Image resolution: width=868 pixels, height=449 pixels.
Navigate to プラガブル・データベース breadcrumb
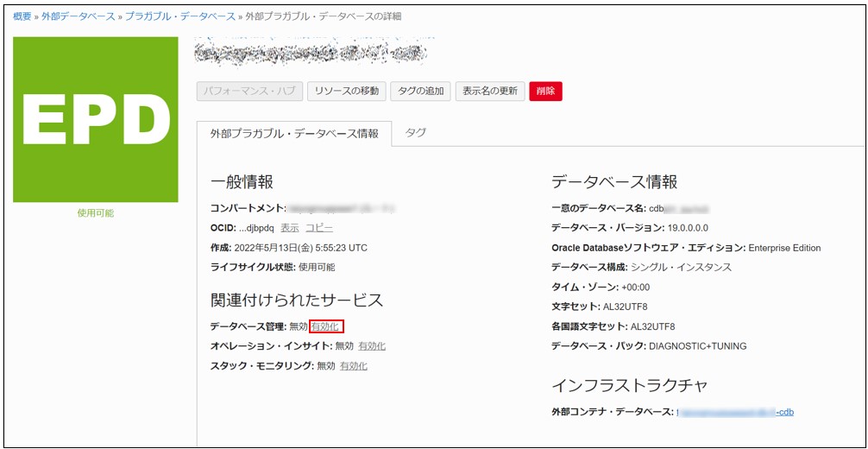[179, 16]
